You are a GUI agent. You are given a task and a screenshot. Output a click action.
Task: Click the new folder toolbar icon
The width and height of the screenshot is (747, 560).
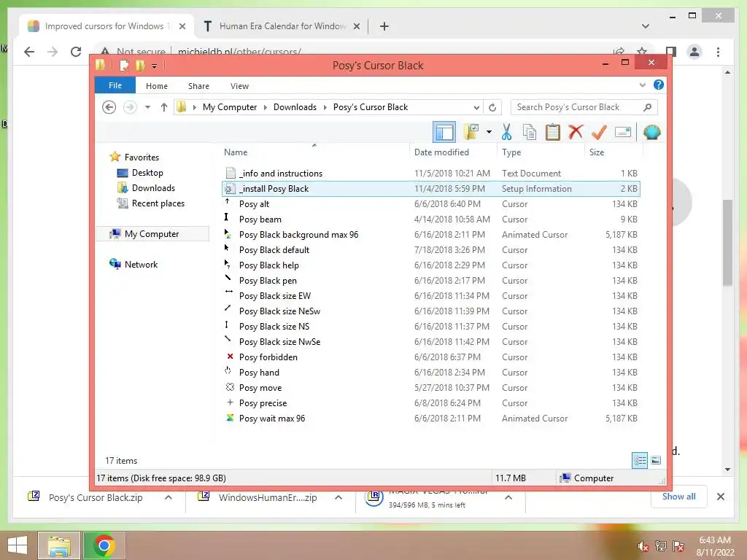471,132
